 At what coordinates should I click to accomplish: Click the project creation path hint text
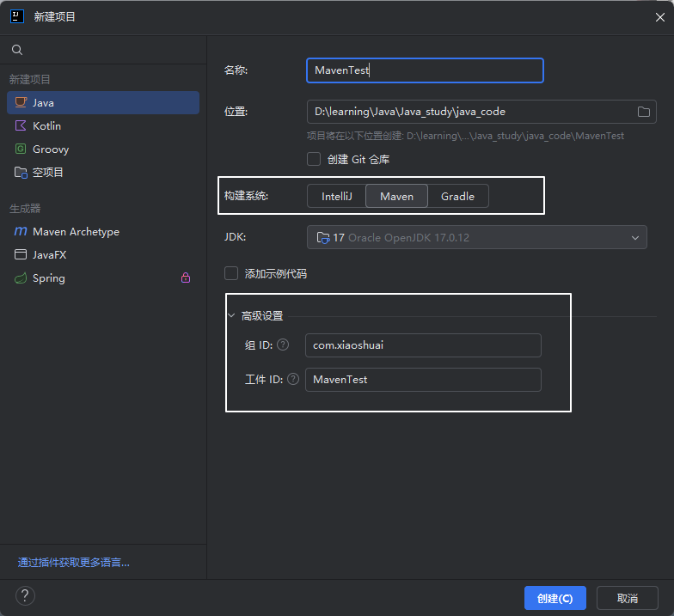(x=465, y=136)
